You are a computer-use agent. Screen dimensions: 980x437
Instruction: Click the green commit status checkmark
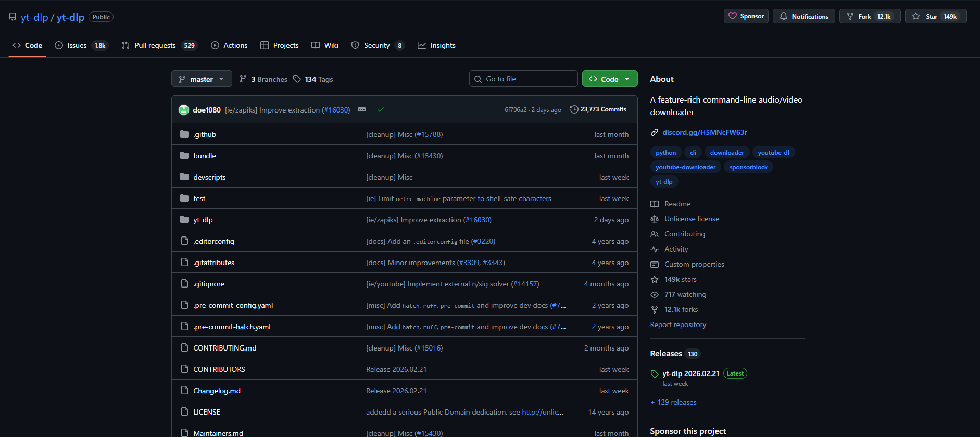381,110
